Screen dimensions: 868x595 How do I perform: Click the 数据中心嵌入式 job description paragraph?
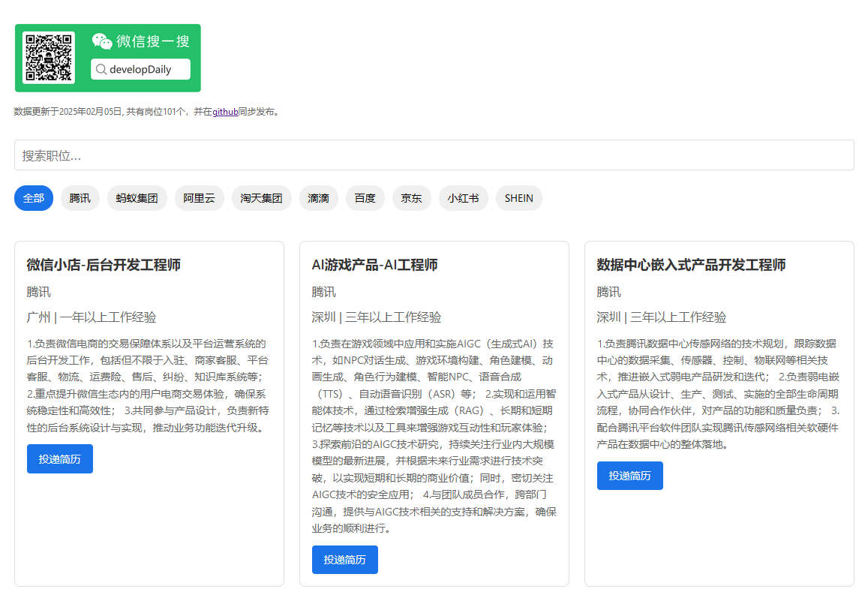click(719, 393)
